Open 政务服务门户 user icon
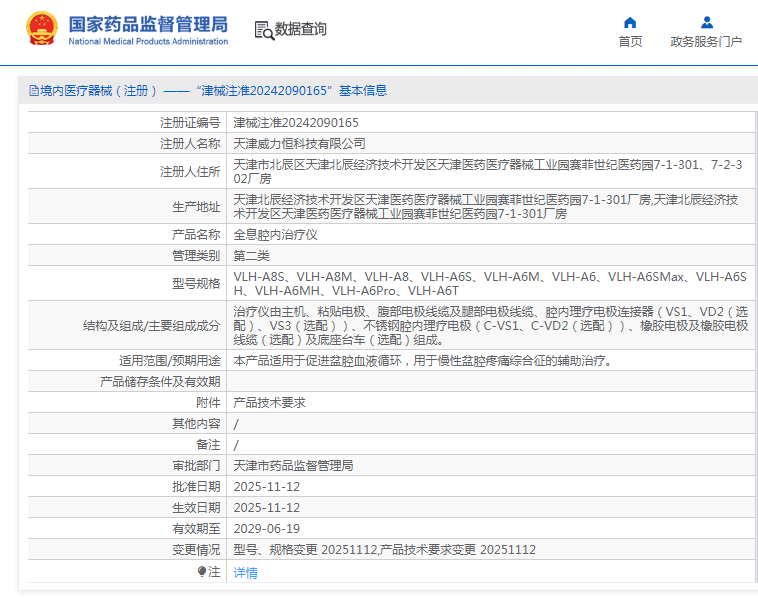Image resolution: width=758 pixels, height=598 pixels. (707, 23)
